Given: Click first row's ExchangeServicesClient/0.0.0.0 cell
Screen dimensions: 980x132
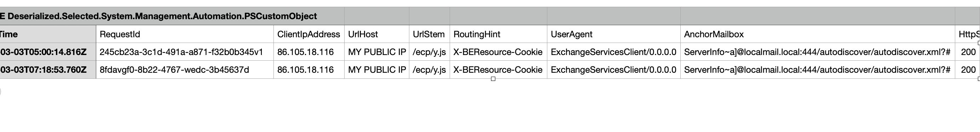Looking at the screenshot, I should [613, 52].
